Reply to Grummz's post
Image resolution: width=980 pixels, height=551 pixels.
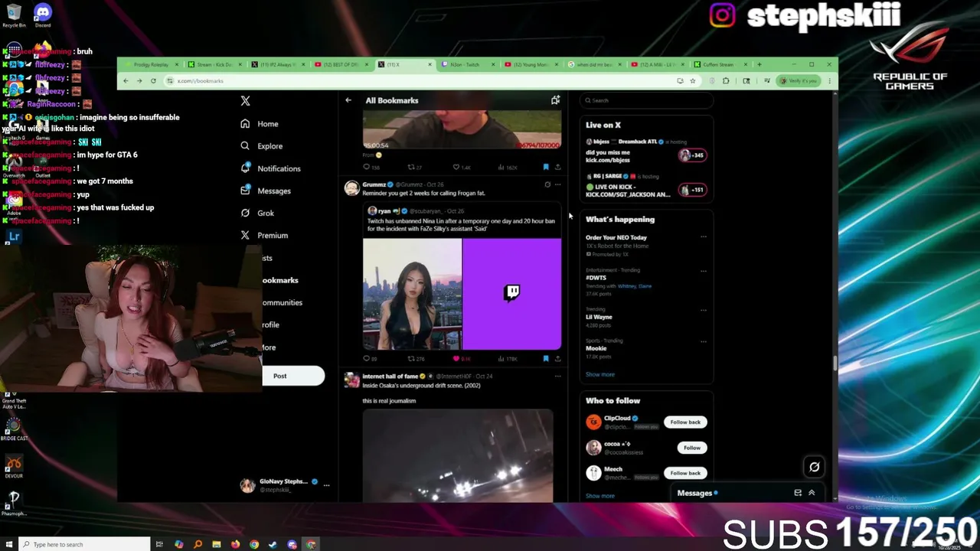(369, 358)
